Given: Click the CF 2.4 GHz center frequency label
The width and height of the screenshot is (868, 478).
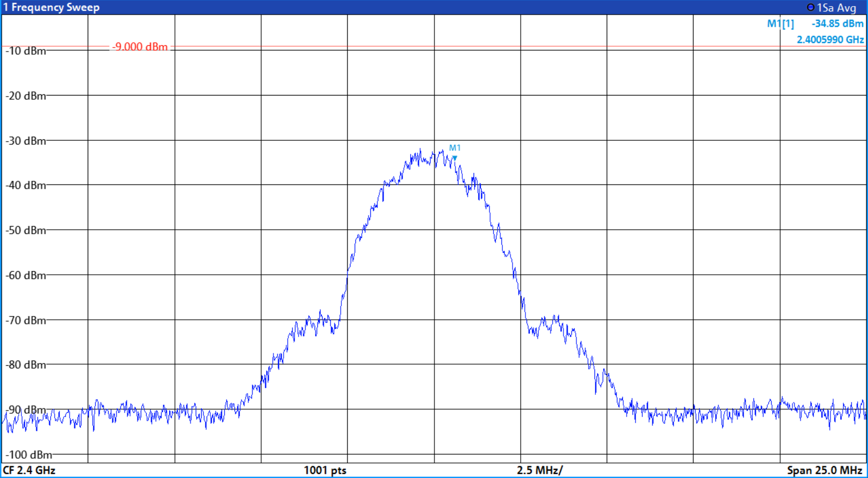Looking at the screenshot, I should (29, 470).
